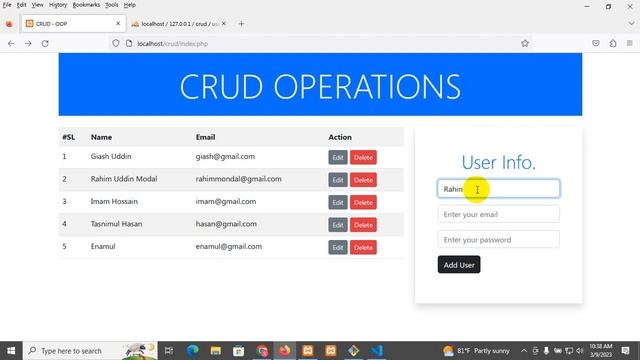
Task: Open the Firefox View pinned icon
Action: pyautogui.click(x=9, y=24)
